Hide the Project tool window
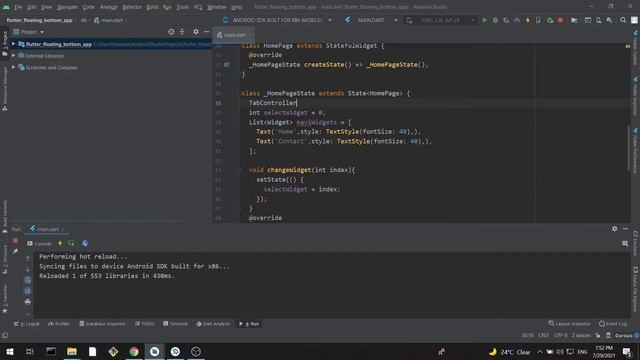 pyautogui.click(x=207, y=31)
